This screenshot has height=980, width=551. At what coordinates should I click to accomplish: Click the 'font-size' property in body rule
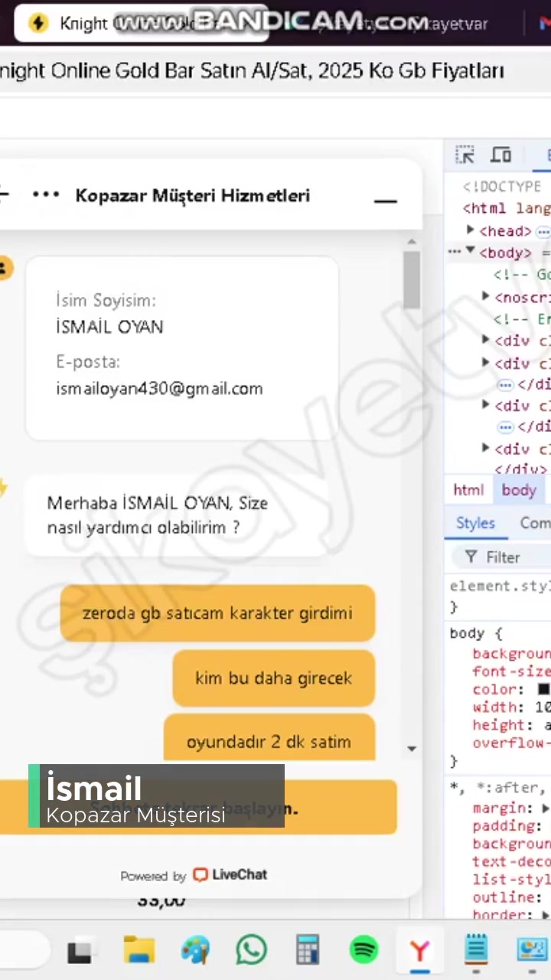pyautogui.click(x=511, y=671)
